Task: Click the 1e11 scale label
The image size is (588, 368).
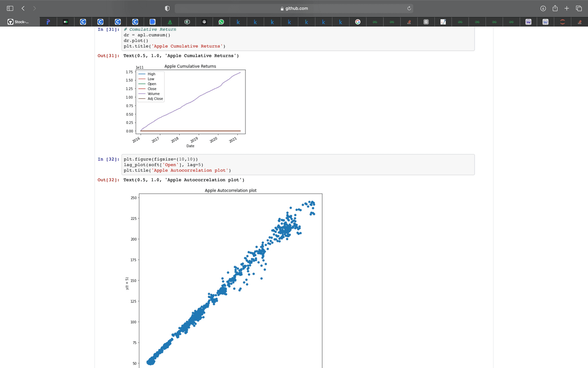Action: 140,67
